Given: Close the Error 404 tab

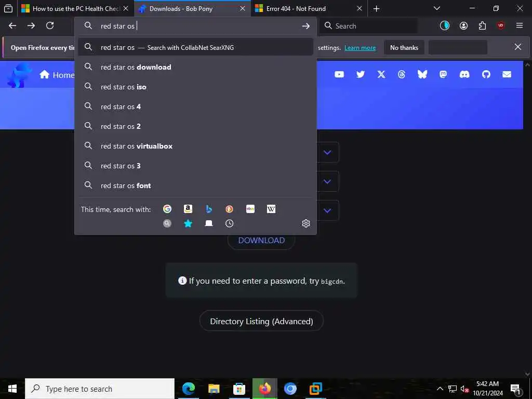Looking at the screenshot, I should [x=360, y=8].
